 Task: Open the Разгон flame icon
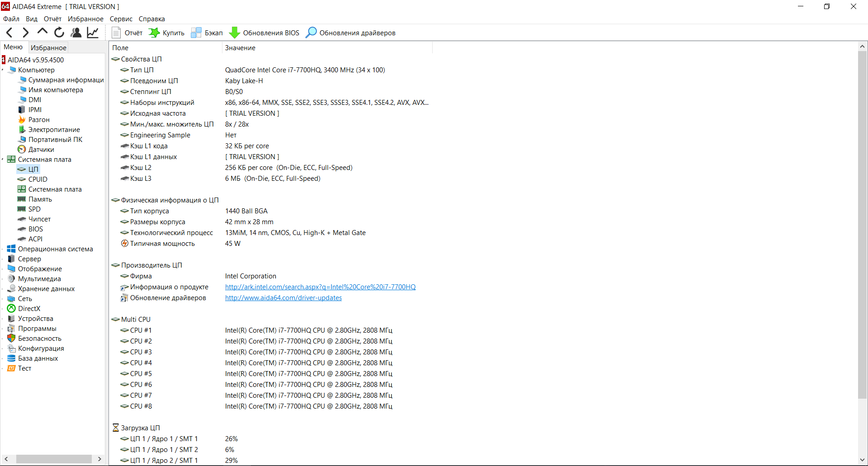(22, 120)
